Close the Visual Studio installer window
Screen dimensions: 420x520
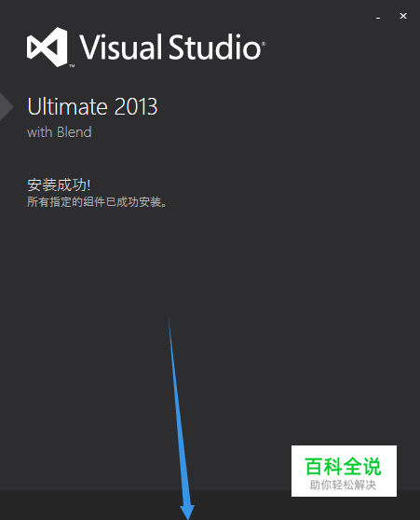click(x=403, y=16)
